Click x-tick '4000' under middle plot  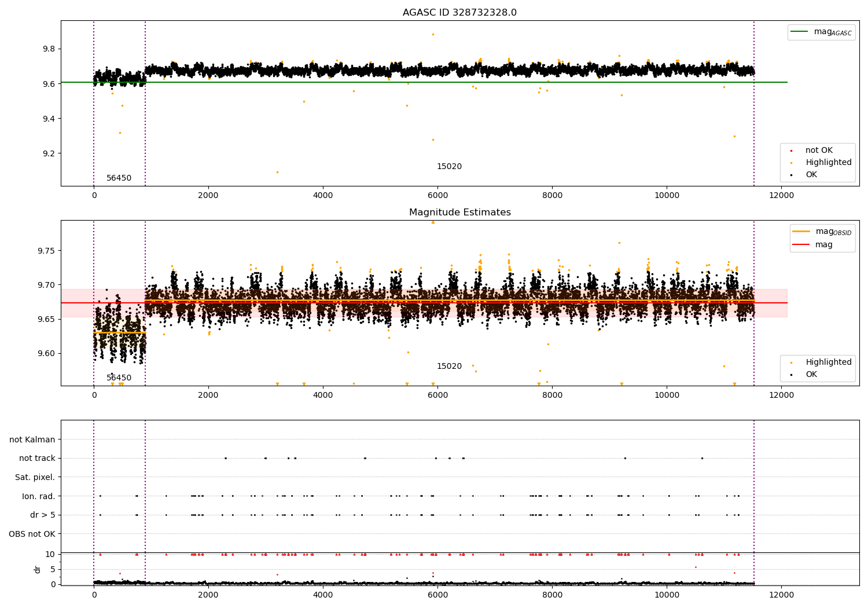click(323, 395)
